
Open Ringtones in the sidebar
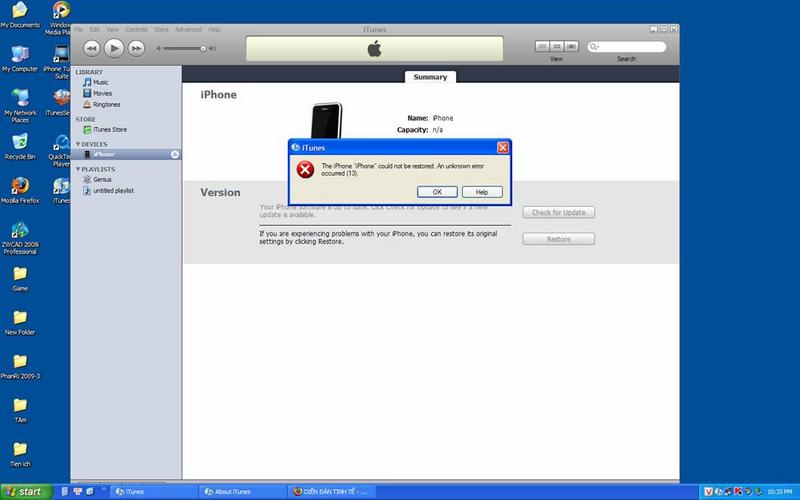click(106, 104)
